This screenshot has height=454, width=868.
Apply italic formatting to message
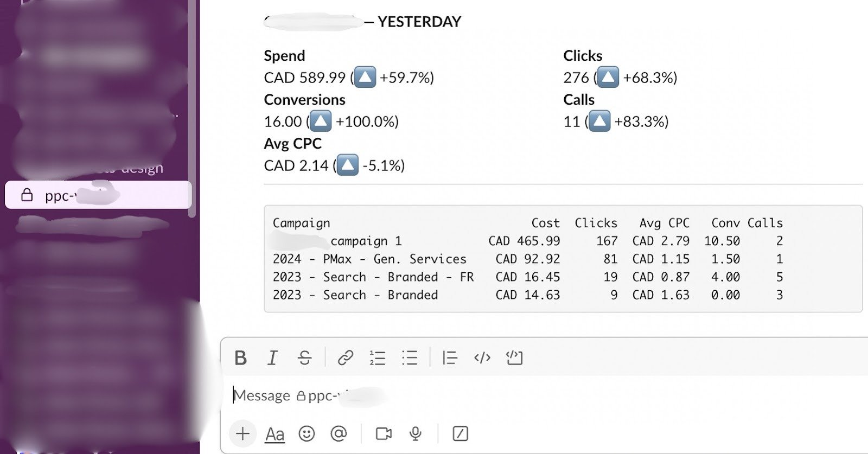coord(272,358)
